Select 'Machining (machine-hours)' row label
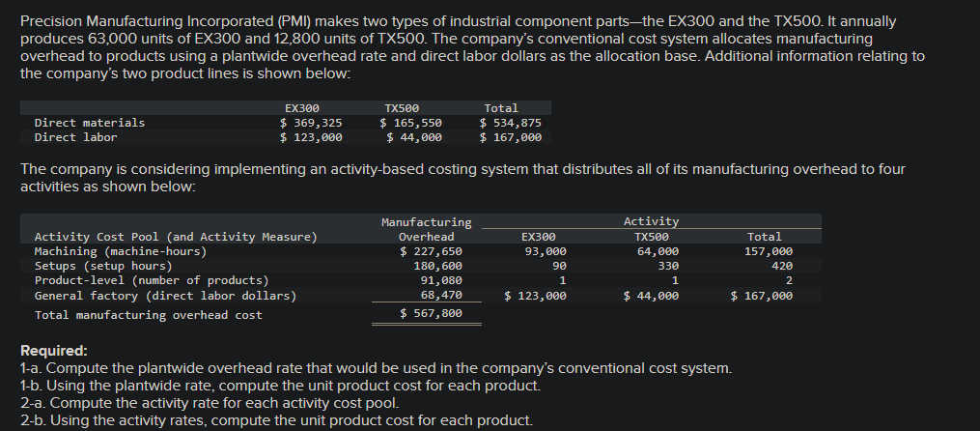Screen dimensions: 980x431 click(x=121, y=251)
